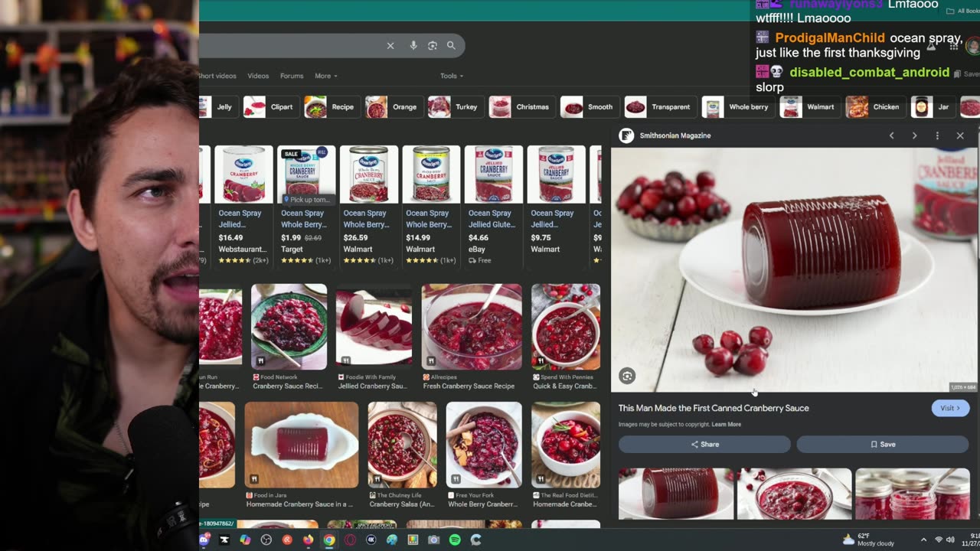Start voice search with the microphone icon
Viewport: 980px width, 551px height.
[413, 46]
